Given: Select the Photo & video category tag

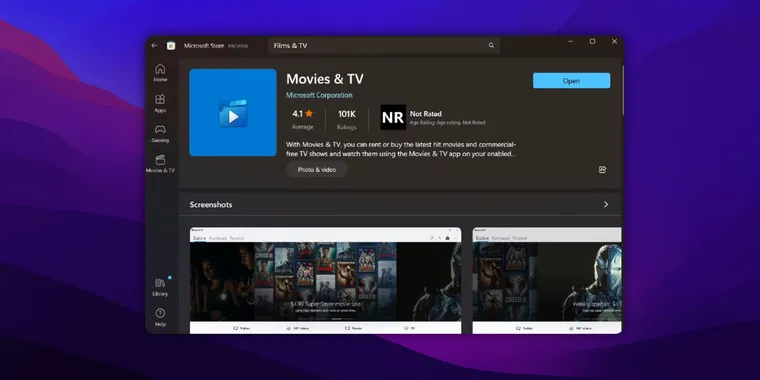Looking at the screenshot, I should point(317,170).
